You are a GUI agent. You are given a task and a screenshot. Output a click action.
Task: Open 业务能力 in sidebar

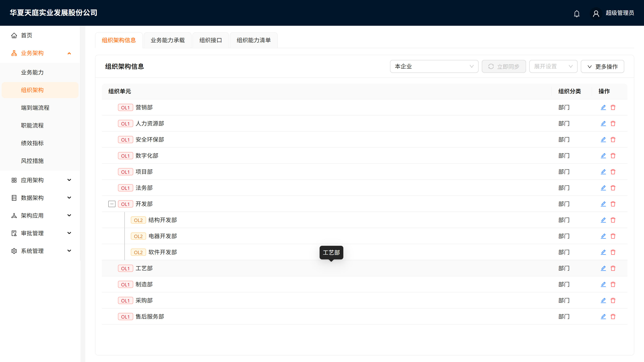click(x=40, y=72)
